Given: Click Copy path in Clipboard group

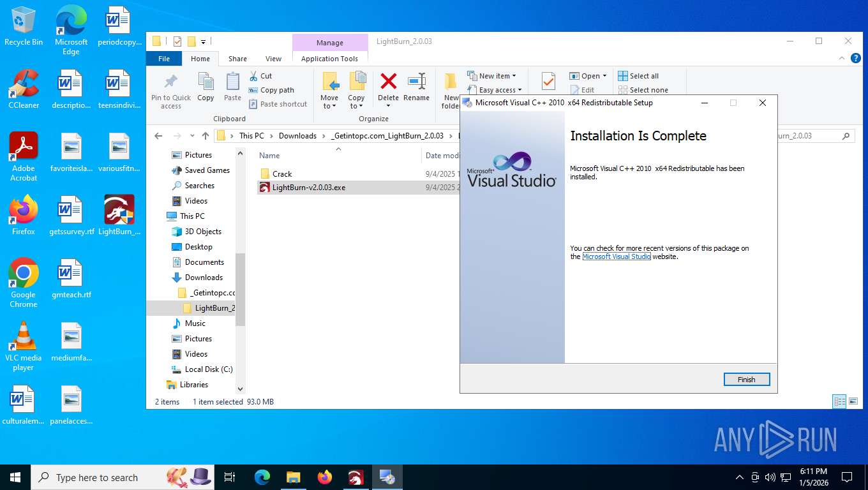Looking at the screenshot, I should pyautogui.click(x=271, y=90).
